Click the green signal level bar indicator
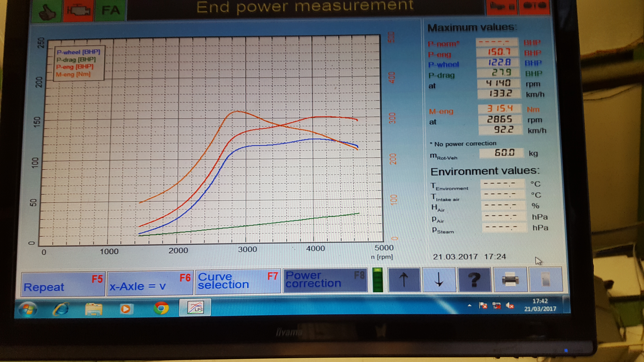The width and height of the screenshot is (644, 362). pyautogui.click(x=378, y=280)
